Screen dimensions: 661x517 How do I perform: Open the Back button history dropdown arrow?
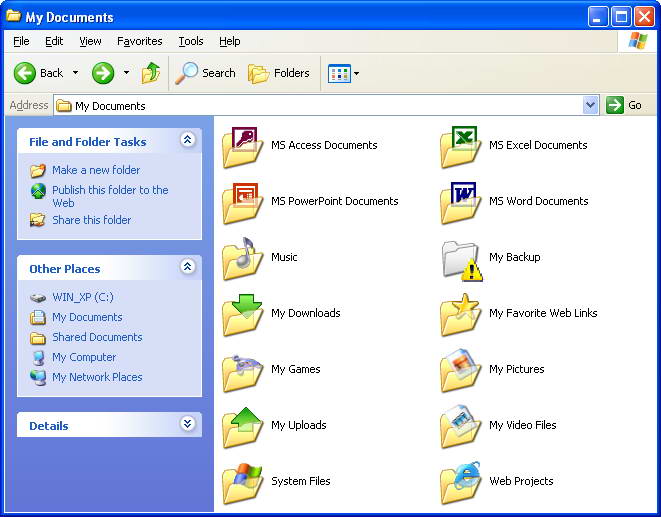pos(75,73)
